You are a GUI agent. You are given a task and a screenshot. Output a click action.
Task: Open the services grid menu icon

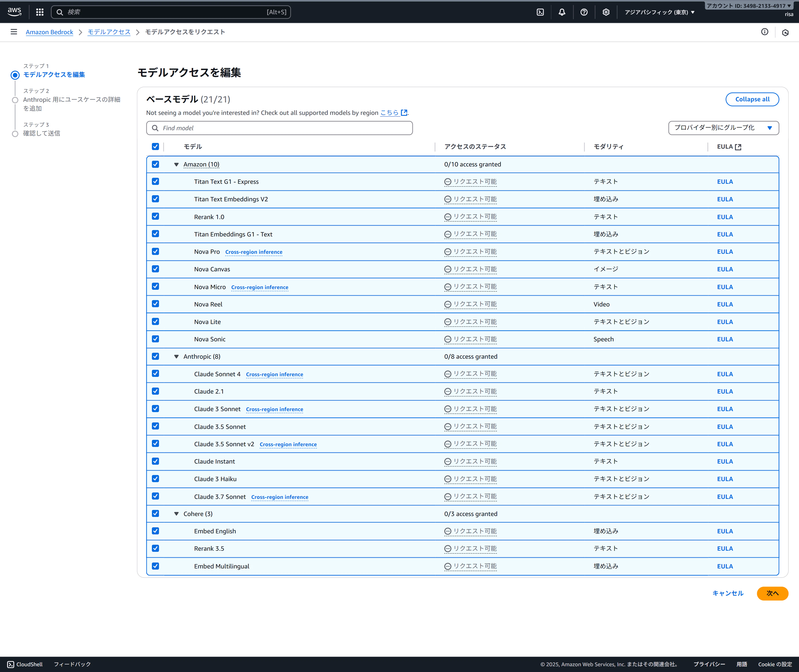point(40,12)
